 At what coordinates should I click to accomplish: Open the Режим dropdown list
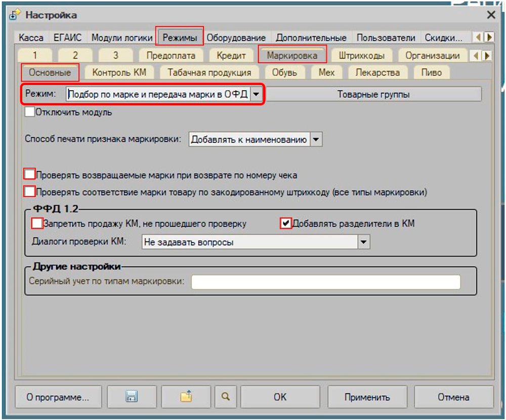257,94
